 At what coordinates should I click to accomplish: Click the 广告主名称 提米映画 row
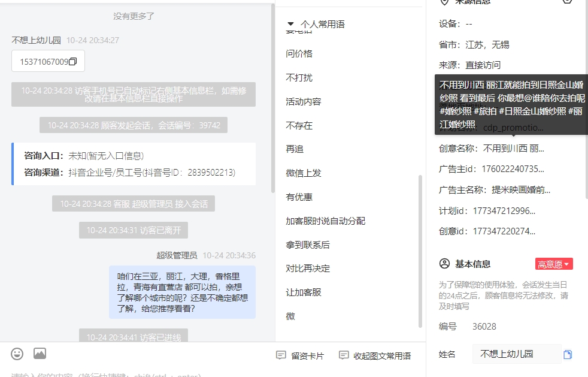point(494,189)
